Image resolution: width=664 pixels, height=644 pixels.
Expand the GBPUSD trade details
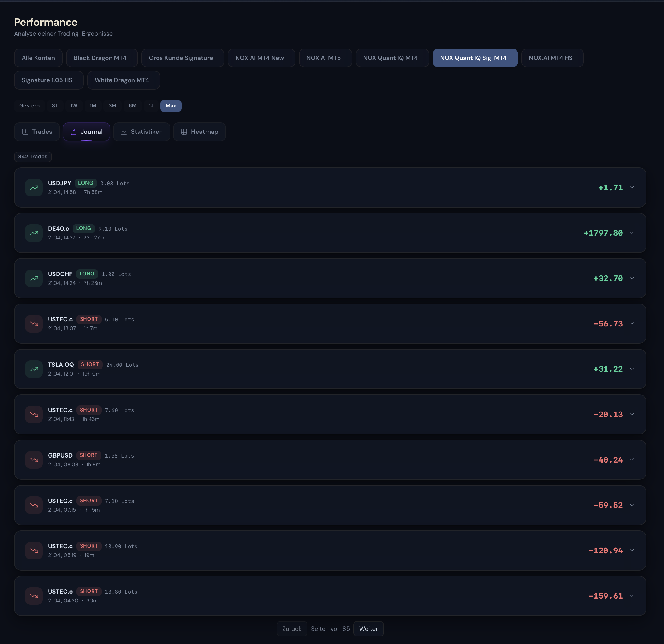tap(632, 460)
